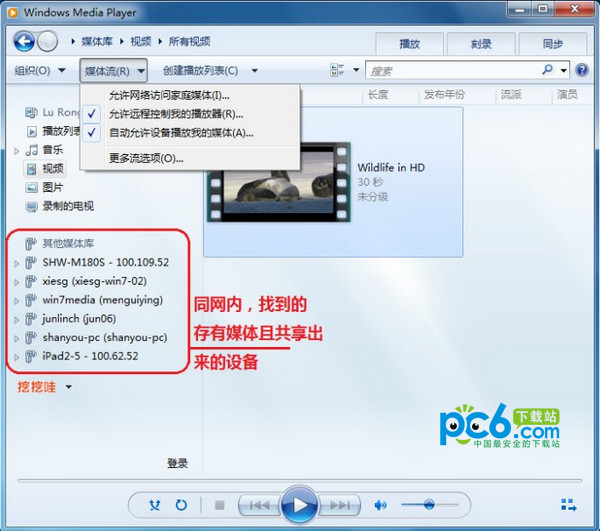
Task: Click the 视频 video library icon
Action: pos(31,169)
